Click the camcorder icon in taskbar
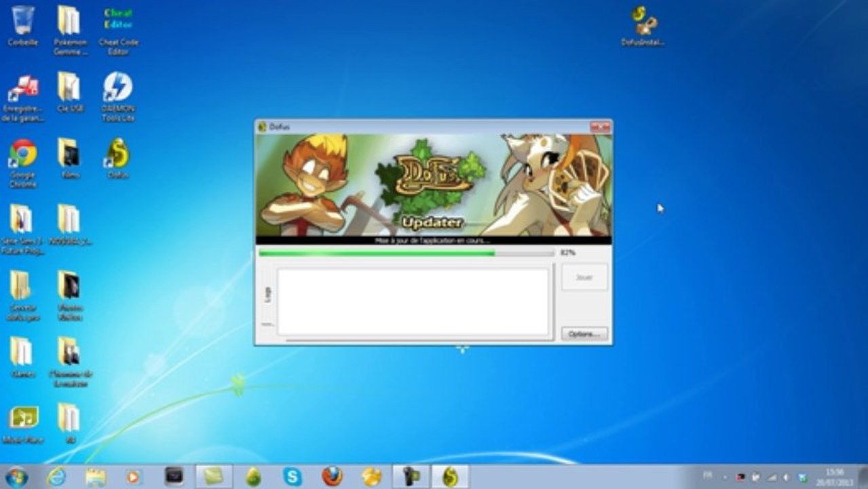The image size is (868, 489). (411, 477)
